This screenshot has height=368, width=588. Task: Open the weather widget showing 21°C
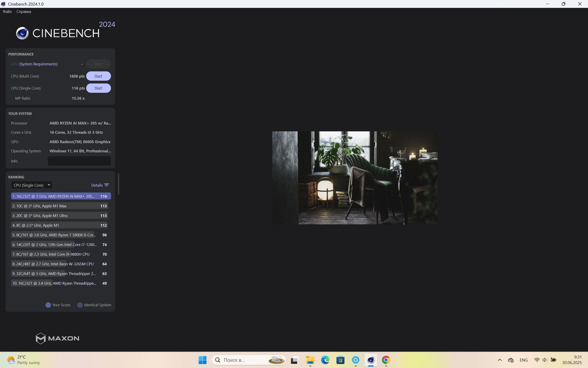click(x=24, y=360)
